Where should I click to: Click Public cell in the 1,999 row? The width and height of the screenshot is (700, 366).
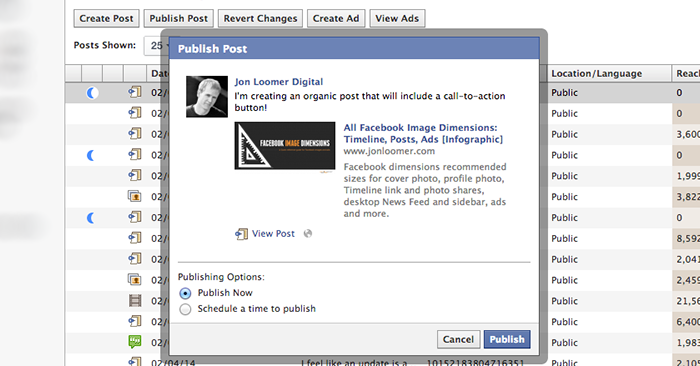pos(564,176)
